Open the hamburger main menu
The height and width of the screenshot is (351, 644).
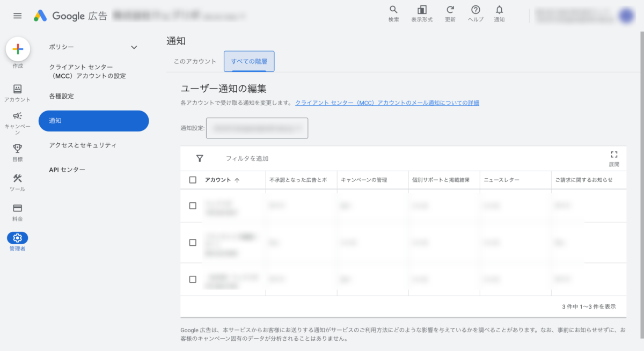[x=18, y=16]
